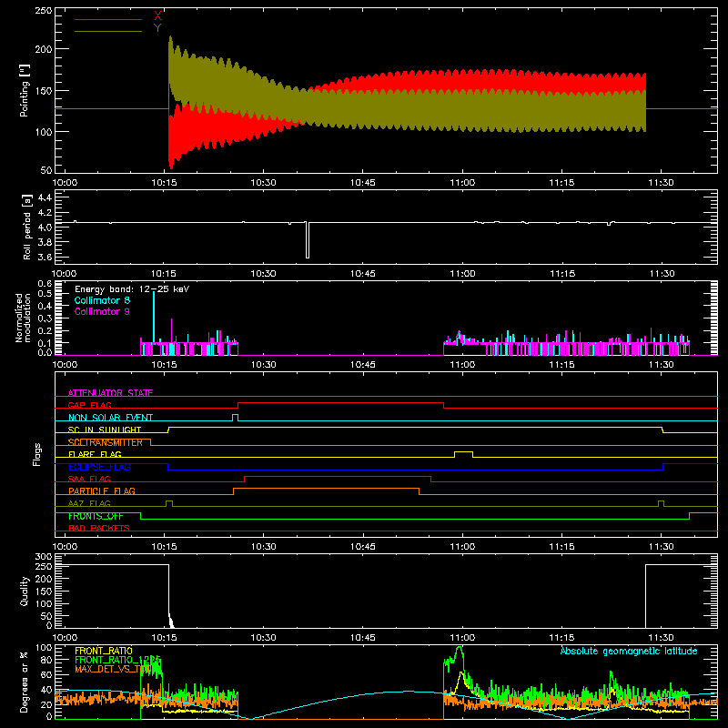728x728 pixels.
Task: Select the blue ECLIPSE_FLAG label
Action: coord(99,467)
